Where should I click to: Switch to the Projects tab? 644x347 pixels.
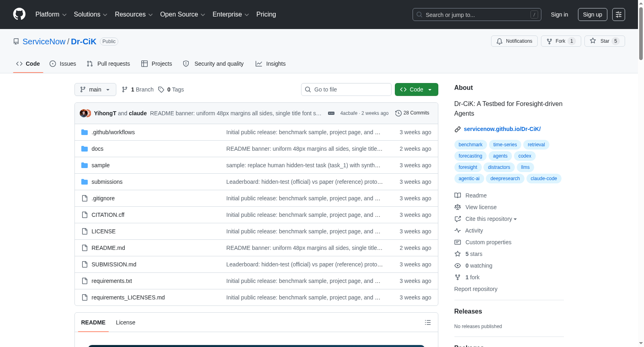157,64
